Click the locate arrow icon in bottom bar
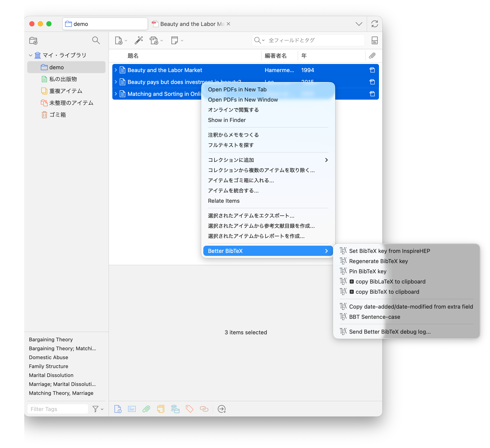The height and width of the screenshot is (448, 490). [x=222, y=409]
